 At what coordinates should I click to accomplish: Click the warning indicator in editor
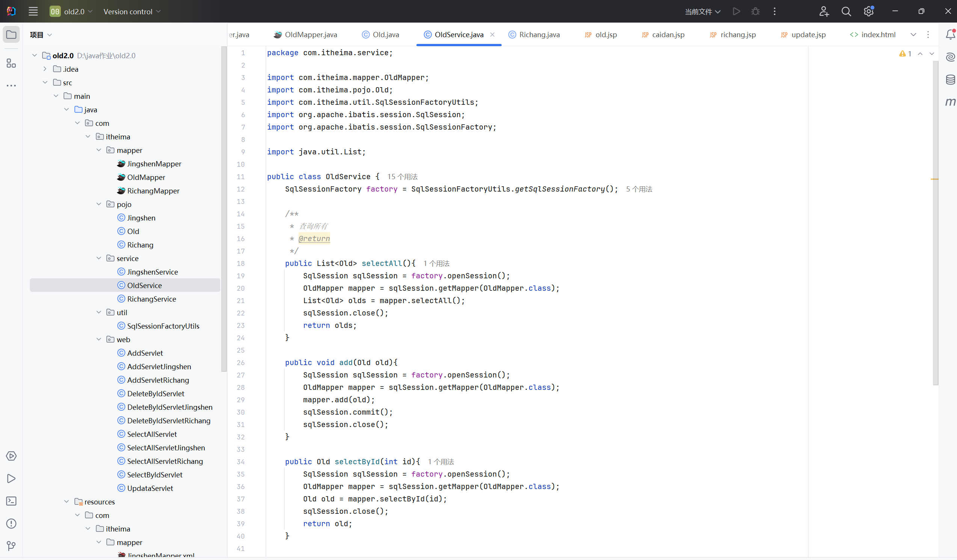coord(905,54)
